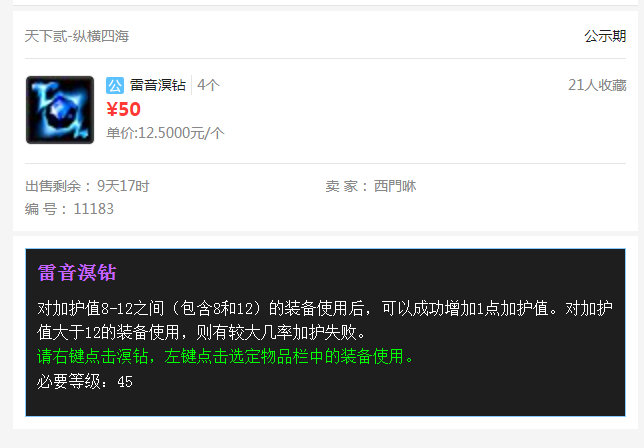Click the item number 11183
644x448 pixels.
pyautogui.click(x=94, y=209)
